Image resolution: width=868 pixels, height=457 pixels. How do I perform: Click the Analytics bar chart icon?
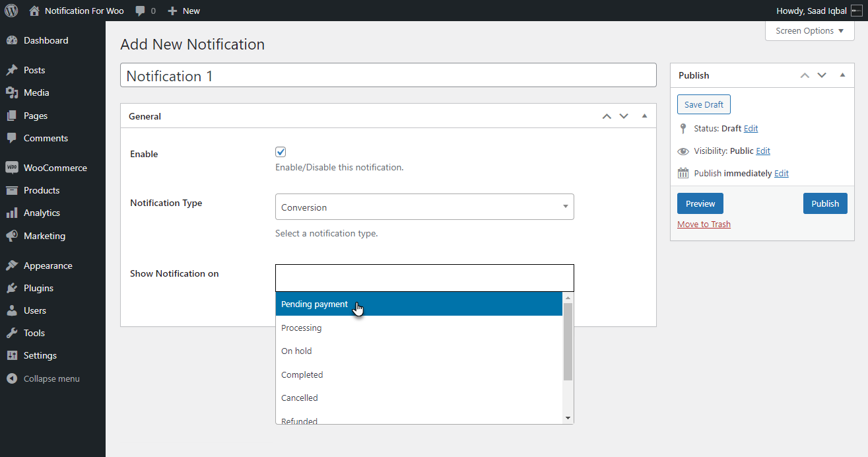pyautogui.click(x=12, y=213)
